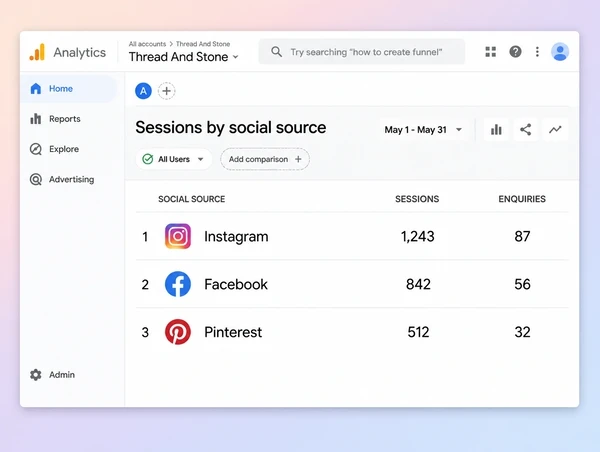Image resolution: width=600 pixels, height=452 pixels.
Task: Click the Instagram logo icon
Action: [x=178, y=237]
